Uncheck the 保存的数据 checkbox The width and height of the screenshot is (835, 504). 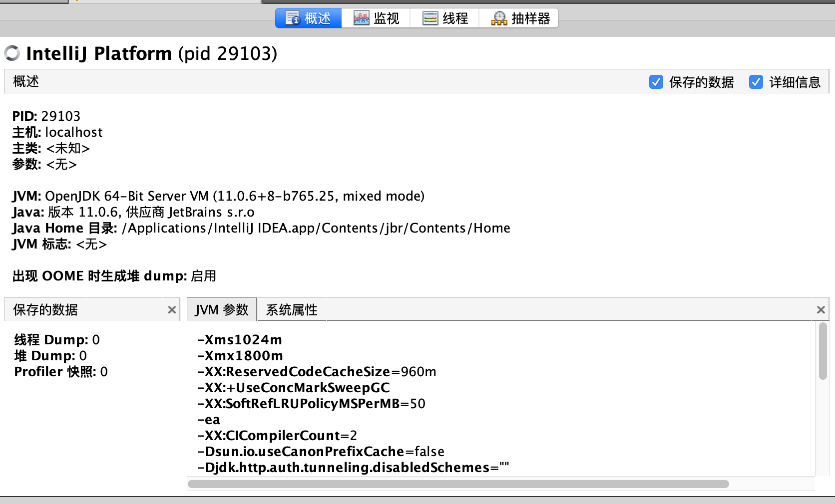coord(656,82)
